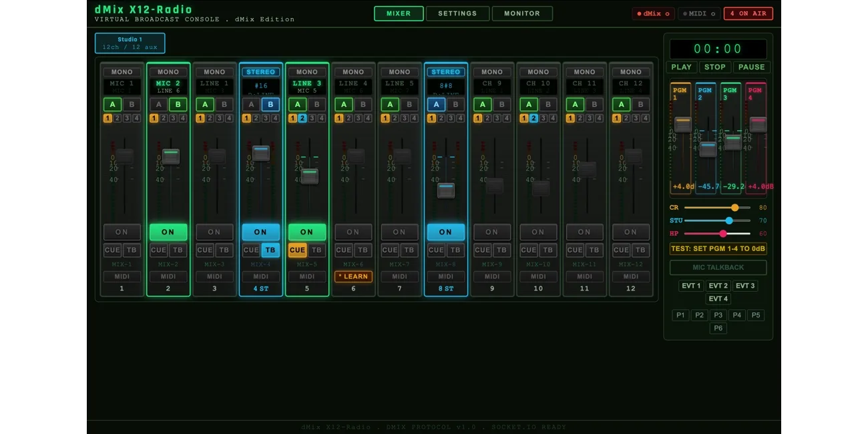Adjust the CR monitor level slider
868x434 pixels.
(717, 208)
